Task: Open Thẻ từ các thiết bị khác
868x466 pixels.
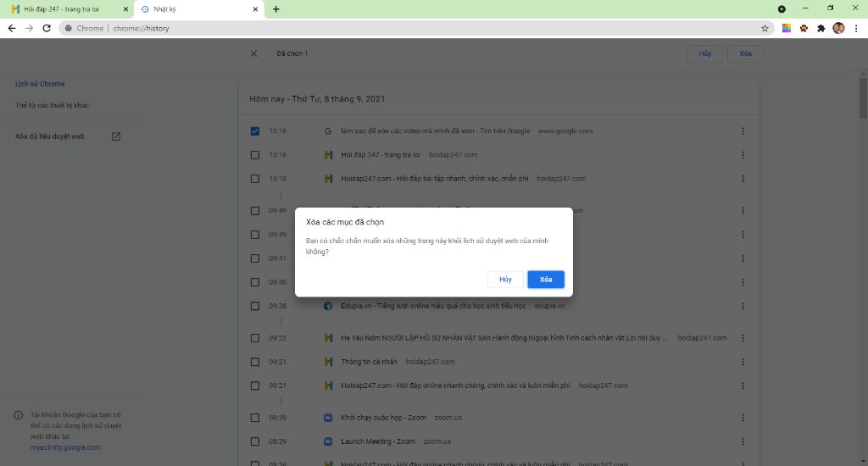Action: tap(52, 105)
